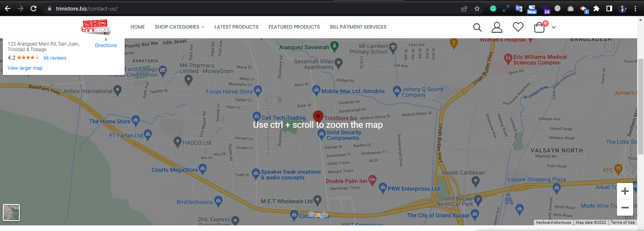Click the page vertical scrollbar
The height and width of the screenshot is (231, 644).
click(x=640, y=107)
